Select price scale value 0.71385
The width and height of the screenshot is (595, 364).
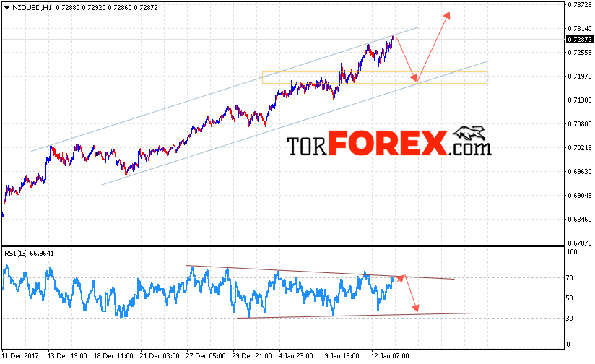(x=580, y=100)
